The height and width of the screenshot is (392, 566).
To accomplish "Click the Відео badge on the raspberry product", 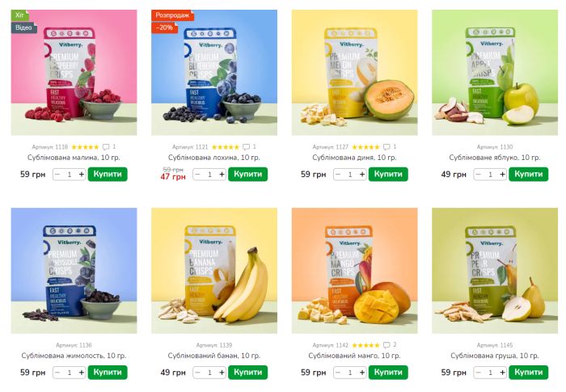I will pos(23,27).
